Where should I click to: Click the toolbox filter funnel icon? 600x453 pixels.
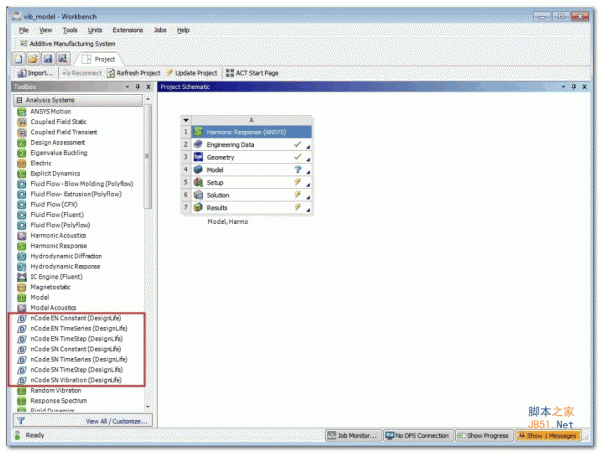(x=21, y=422)
